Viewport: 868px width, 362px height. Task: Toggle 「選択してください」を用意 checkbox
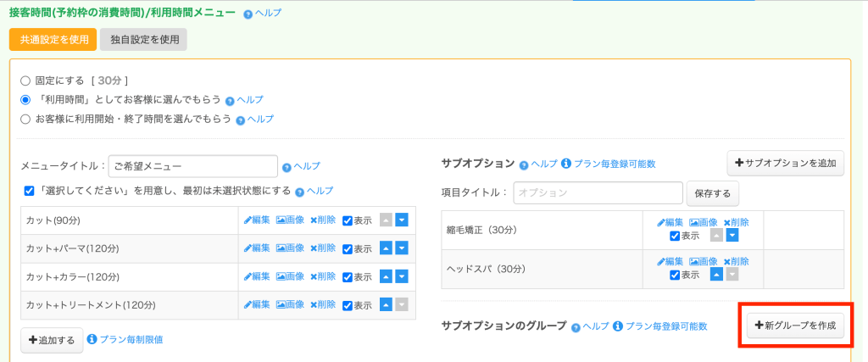tap(30, 191)
